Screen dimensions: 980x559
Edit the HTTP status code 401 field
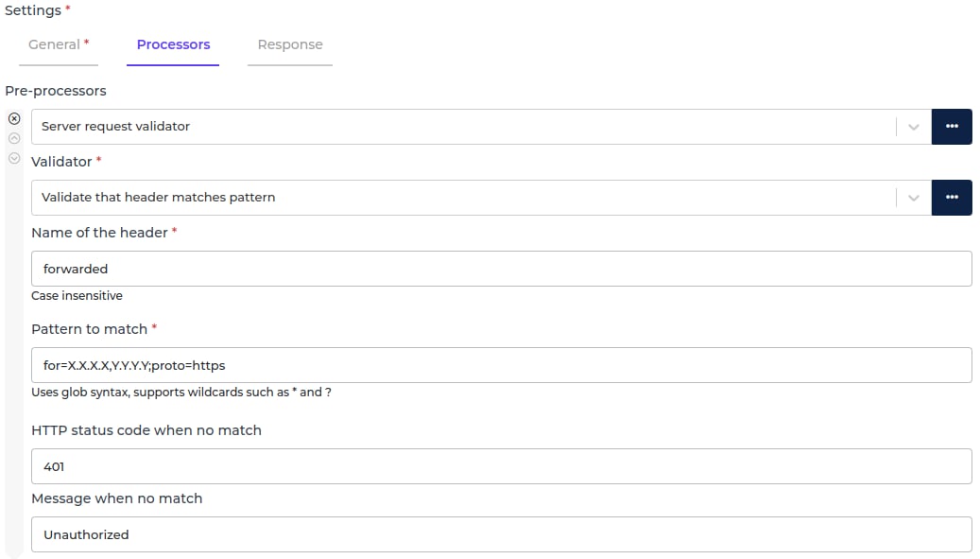pyautogui.click(x=501, y=466)
